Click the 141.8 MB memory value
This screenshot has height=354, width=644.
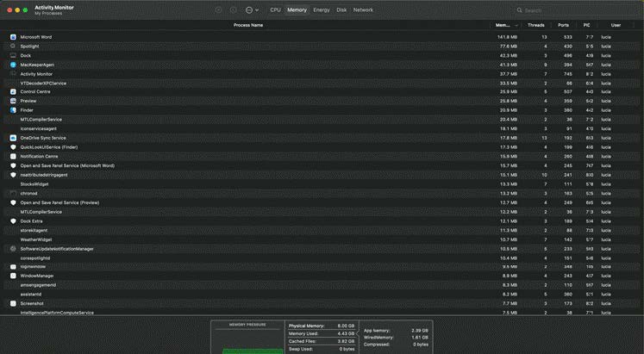507,37
